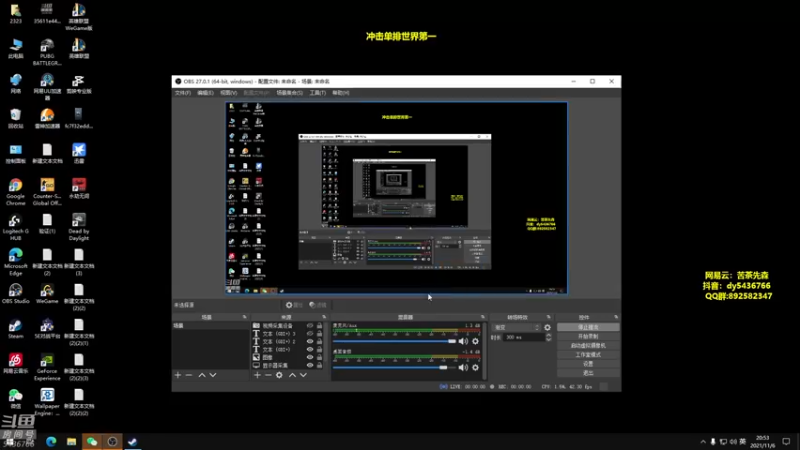
Task: Open PUBG BATTLEGROUNDS desktop shortcut
Action: click(47, 51)
